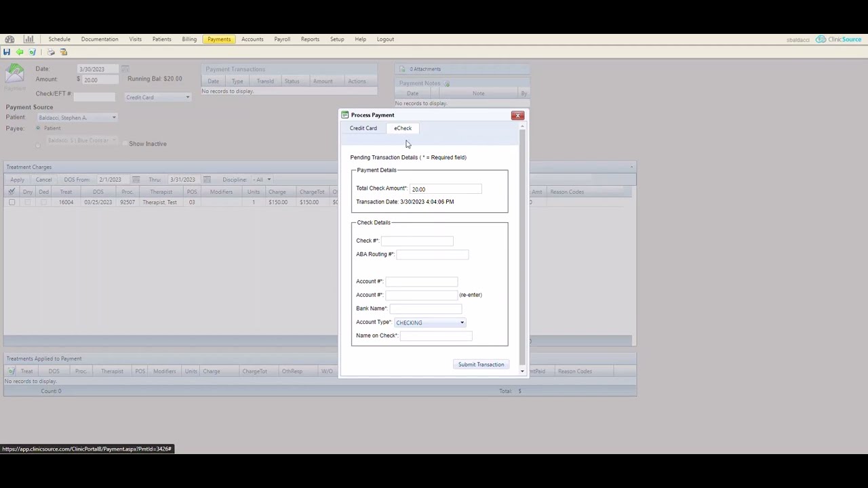
Task: Open the Accounts menu
Action: [252, 39]
